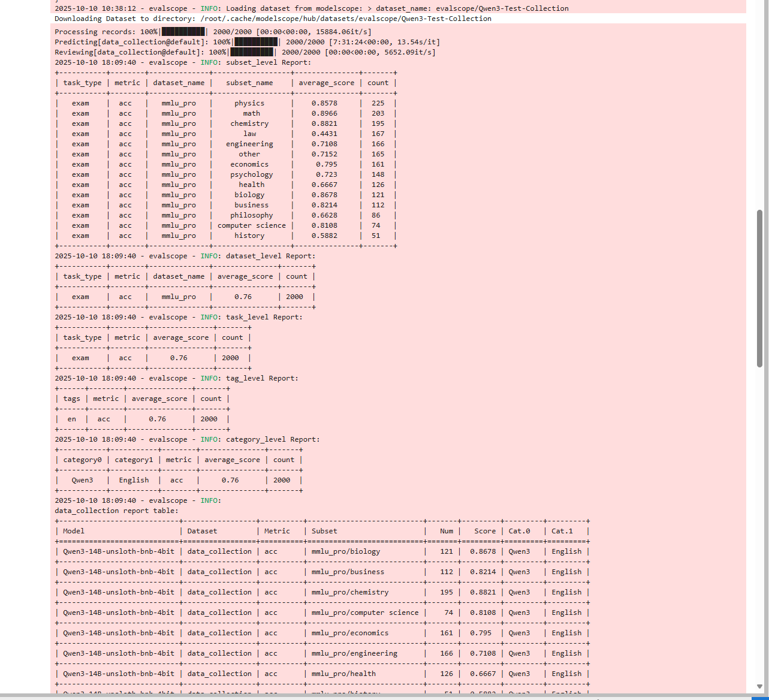Click the scroll-down arrow at bottom right

coord(759,687)
